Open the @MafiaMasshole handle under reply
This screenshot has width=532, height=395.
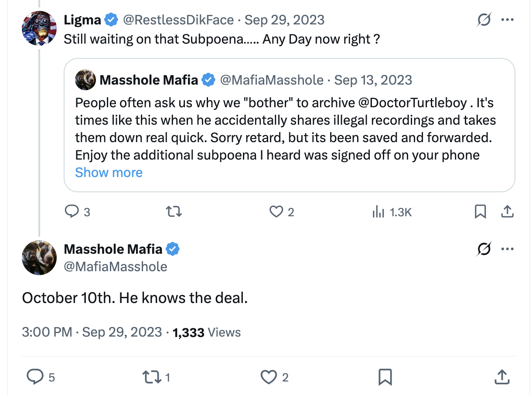pyautogui.click(x=115, y=266)
